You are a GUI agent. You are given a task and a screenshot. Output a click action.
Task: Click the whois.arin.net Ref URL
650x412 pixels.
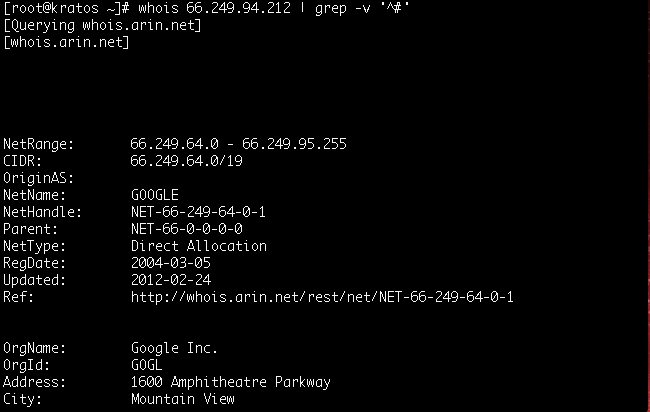(322, 298)
